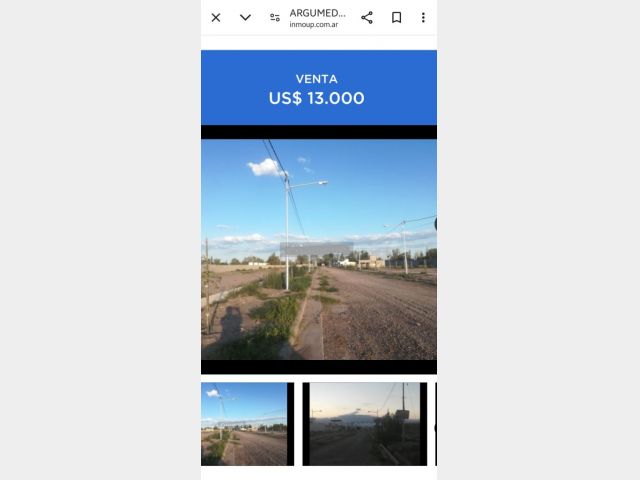The image size is (640, 480).
Task: Click the photographer's shadow in main photo
Action: [x=231, y=325]
